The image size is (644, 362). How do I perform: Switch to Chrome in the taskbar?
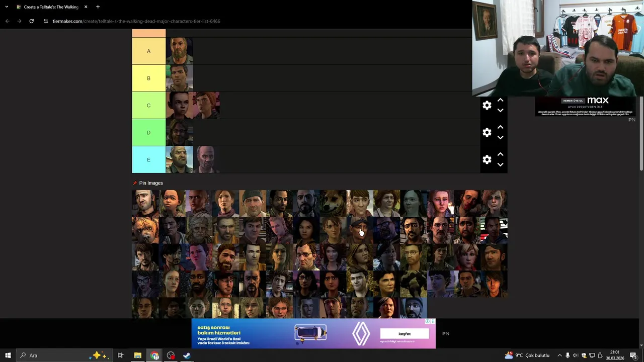coord(154,355)
